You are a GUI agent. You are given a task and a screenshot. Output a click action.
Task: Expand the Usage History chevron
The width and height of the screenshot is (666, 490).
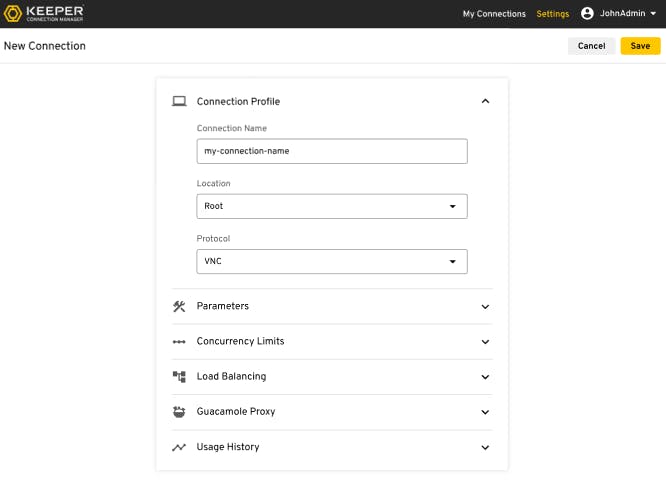point(485,448)
